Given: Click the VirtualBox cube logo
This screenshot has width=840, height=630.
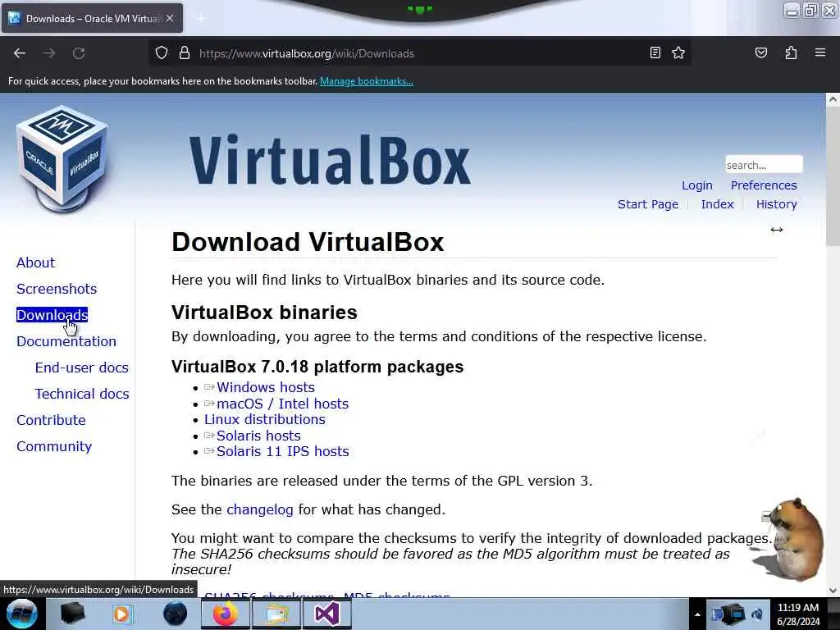Looking at the screenshot, I should (x=62, y=160).
